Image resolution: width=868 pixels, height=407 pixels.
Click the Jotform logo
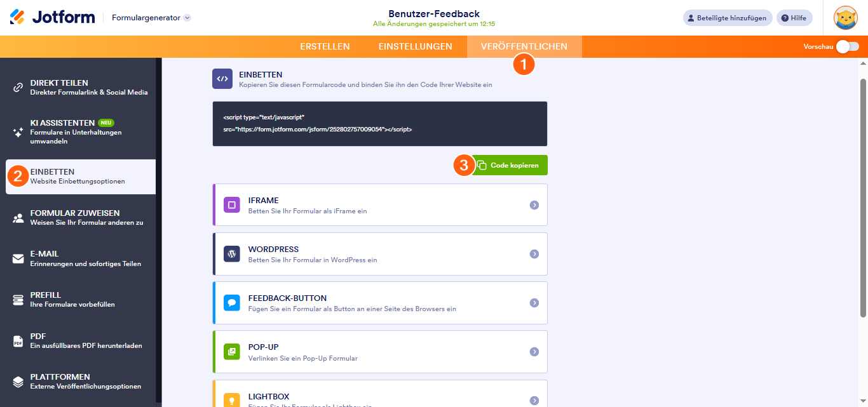[x=52, y=17]
